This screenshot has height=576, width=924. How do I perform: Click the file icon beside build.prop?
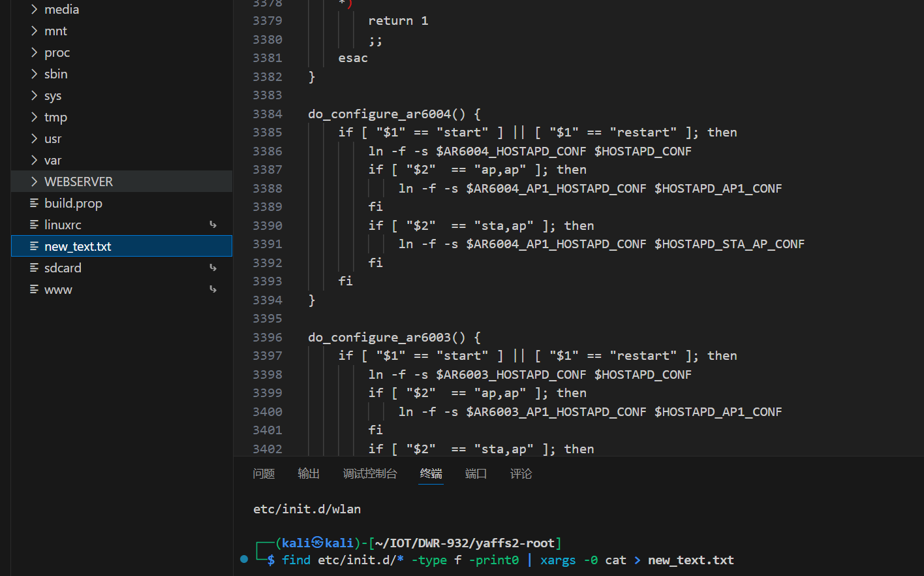click(x=34, y=203)
